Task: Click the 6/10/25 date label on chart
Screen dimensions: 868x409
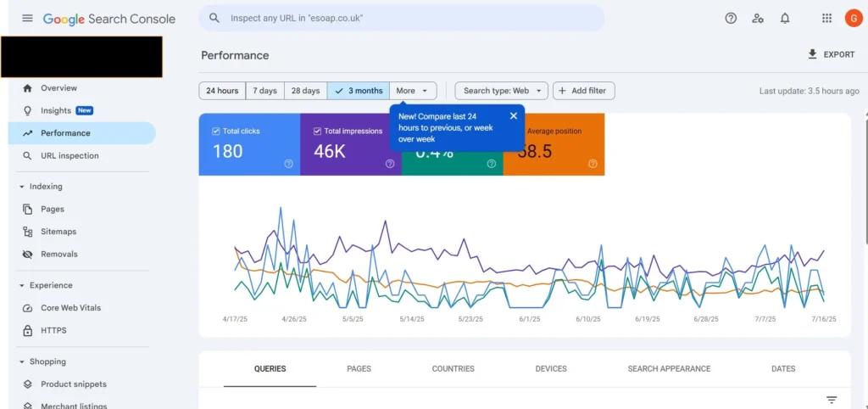Action: pos(588,319)
